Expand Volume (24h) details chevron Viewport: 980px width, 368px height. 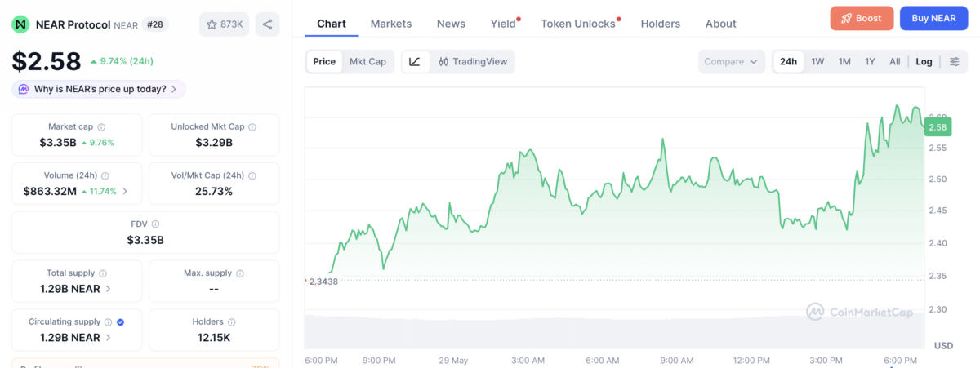(125, 192)
